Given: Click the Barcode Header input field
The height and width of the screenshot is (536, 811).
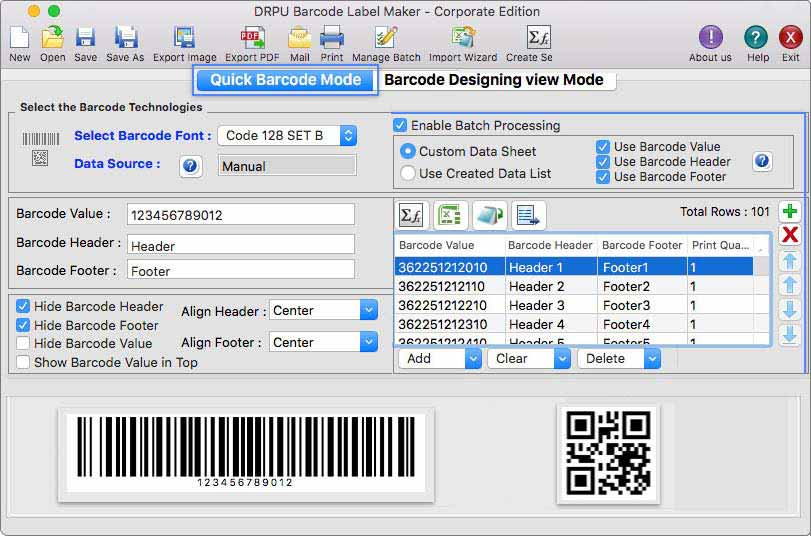Looking at the screenshot, I should (241, 245).
